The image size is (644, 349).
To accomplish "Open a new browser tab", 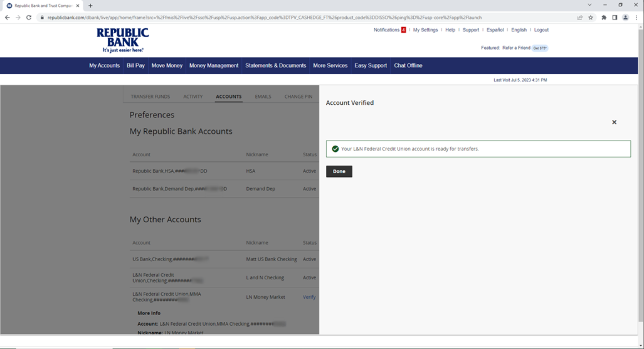I will 90,5.
